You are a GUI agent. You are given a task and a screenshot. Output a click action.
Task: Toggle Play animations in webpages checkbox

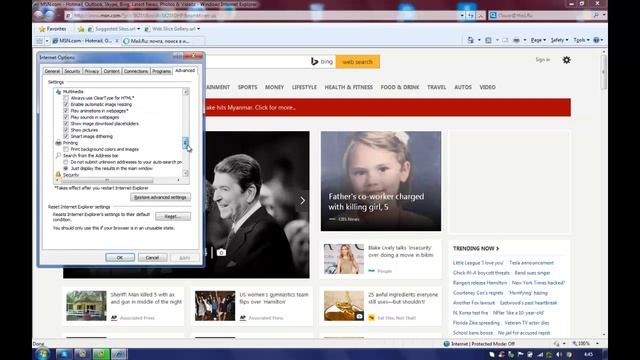click(x=66, y=111)
